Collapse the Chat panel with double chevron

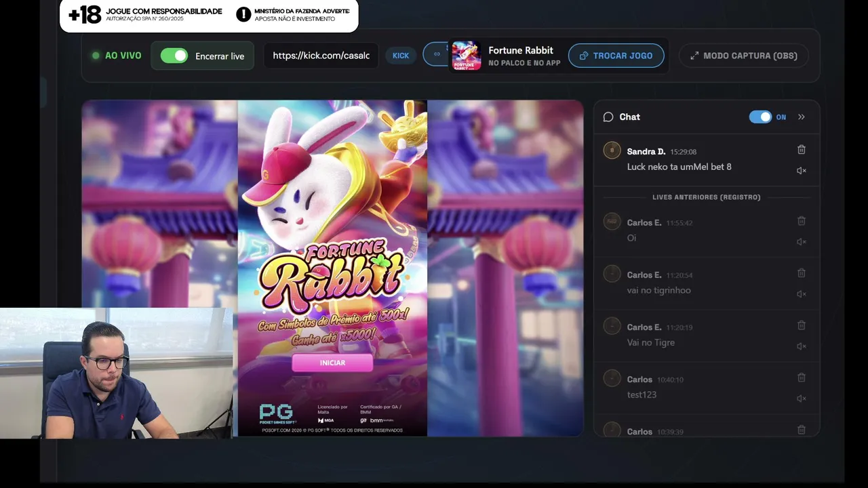tap(802, 117)
